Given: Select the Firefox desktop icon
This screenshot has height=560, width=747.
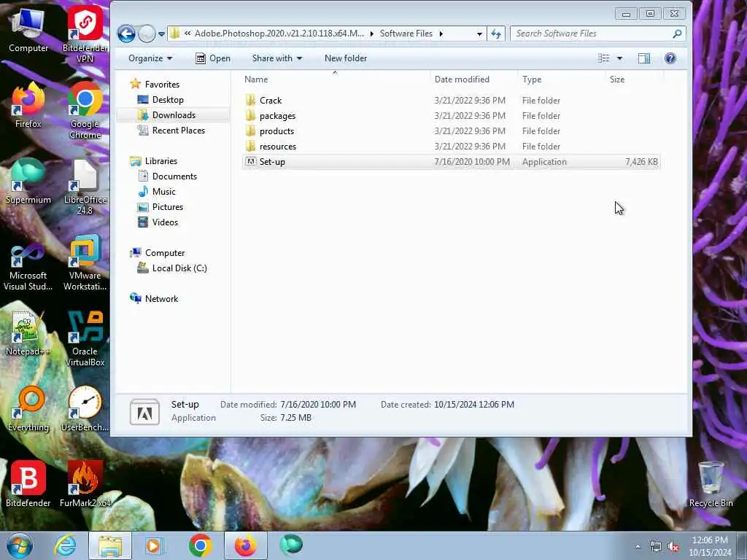Looking at the screenshot, I should [x=28, y=106].
